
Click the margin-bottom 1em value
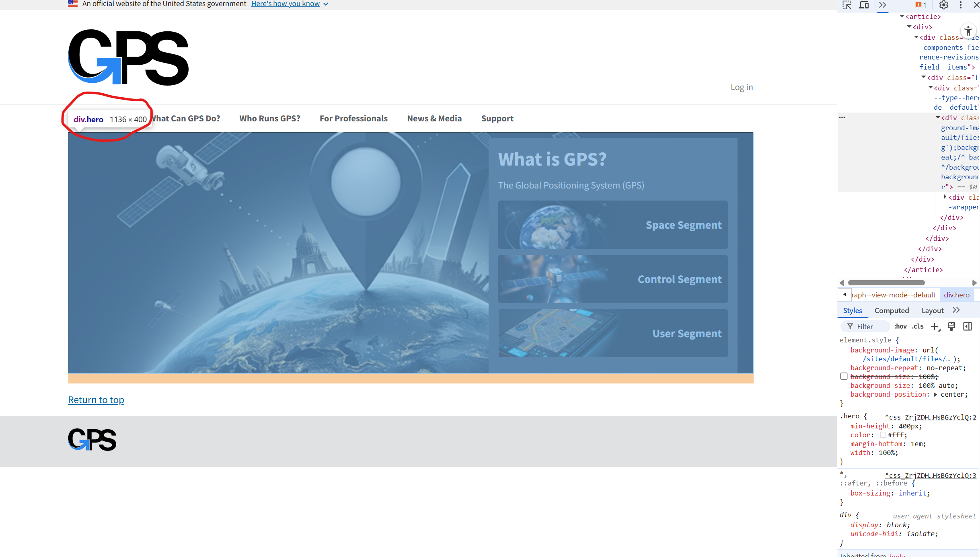point(916,444)
